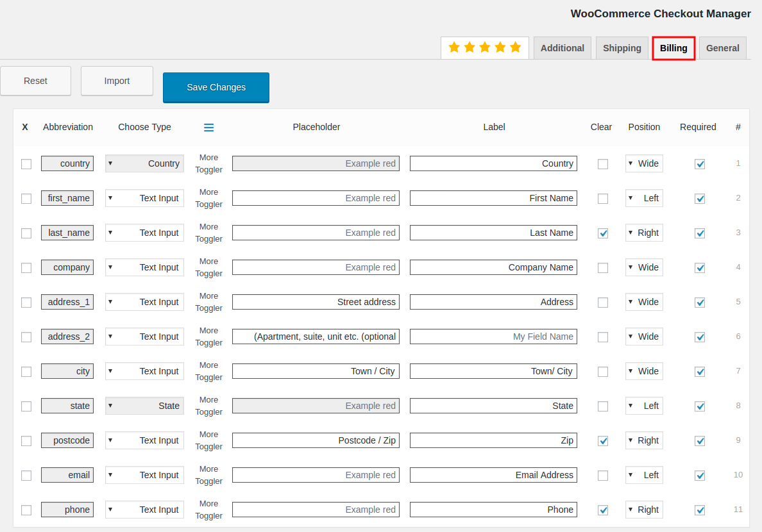This screenshot has width=762, height=532.
Task: Click More Toggler for state row
Action: click(208, 406)
